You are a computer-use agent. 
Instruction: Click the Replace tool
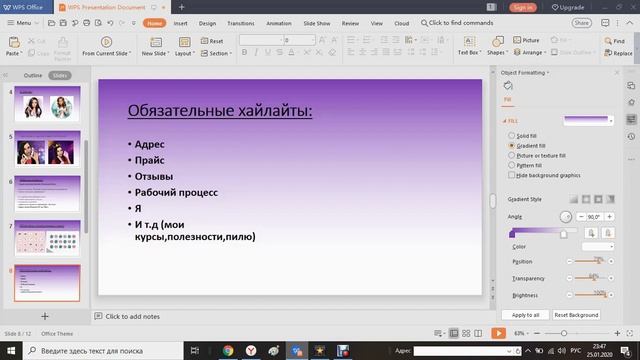click(618, 53)
